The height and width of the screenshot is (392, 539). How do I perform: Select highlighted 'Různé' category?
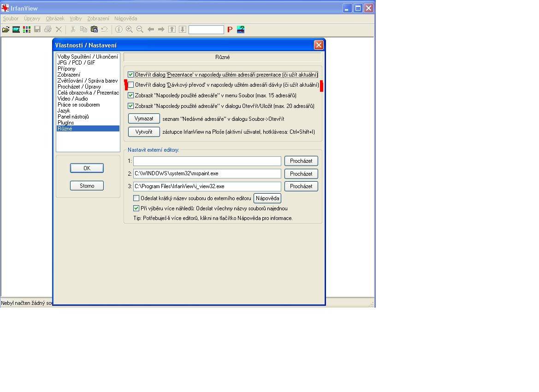[x=88, y=129]
